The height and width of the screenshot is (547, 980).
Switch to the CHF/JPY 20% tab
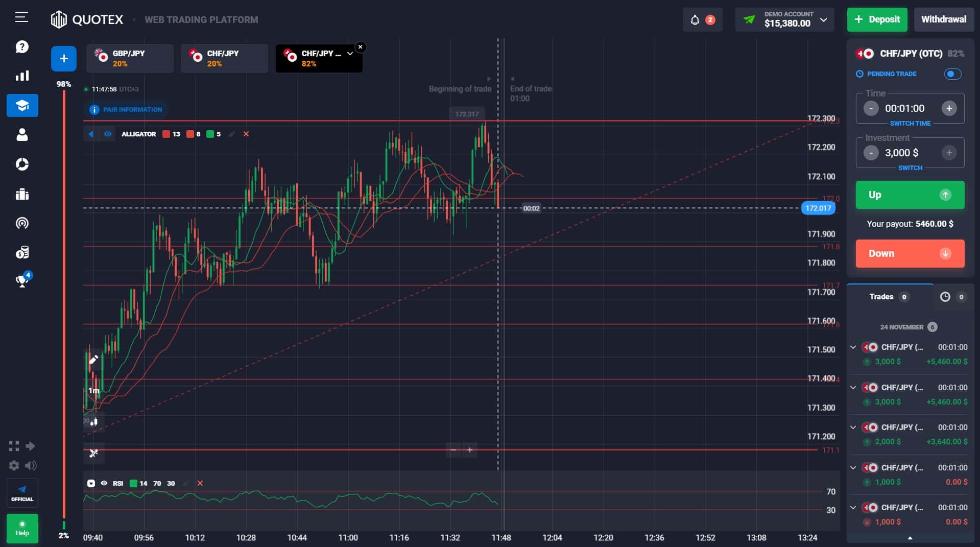click(x=225, y=58)
